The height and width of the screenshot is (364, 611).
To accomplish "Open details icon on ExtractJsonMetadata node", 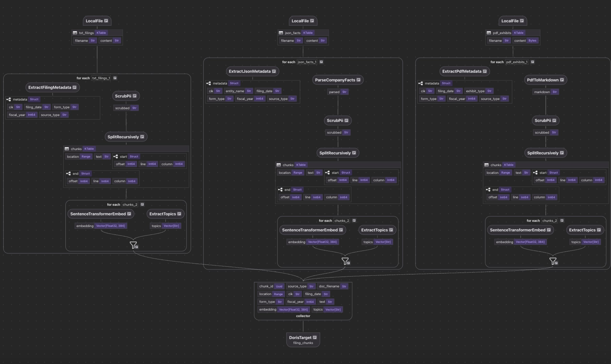I will 274,71.
